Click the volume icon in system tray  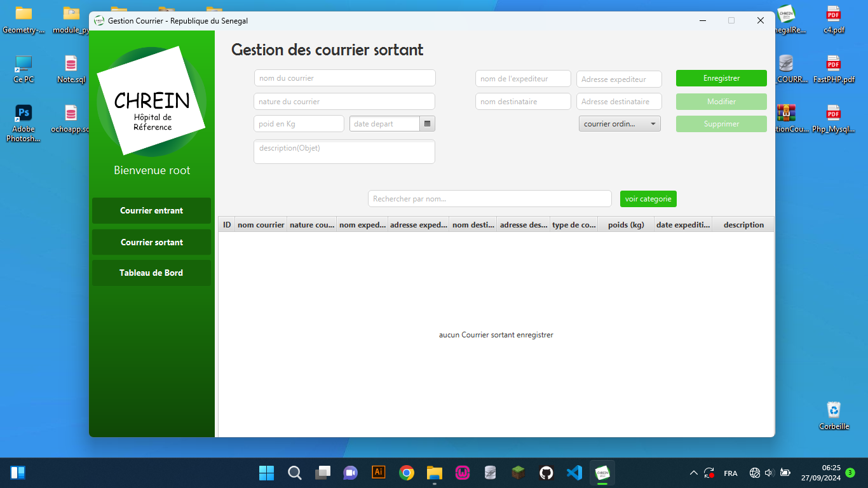coord(768,473)
